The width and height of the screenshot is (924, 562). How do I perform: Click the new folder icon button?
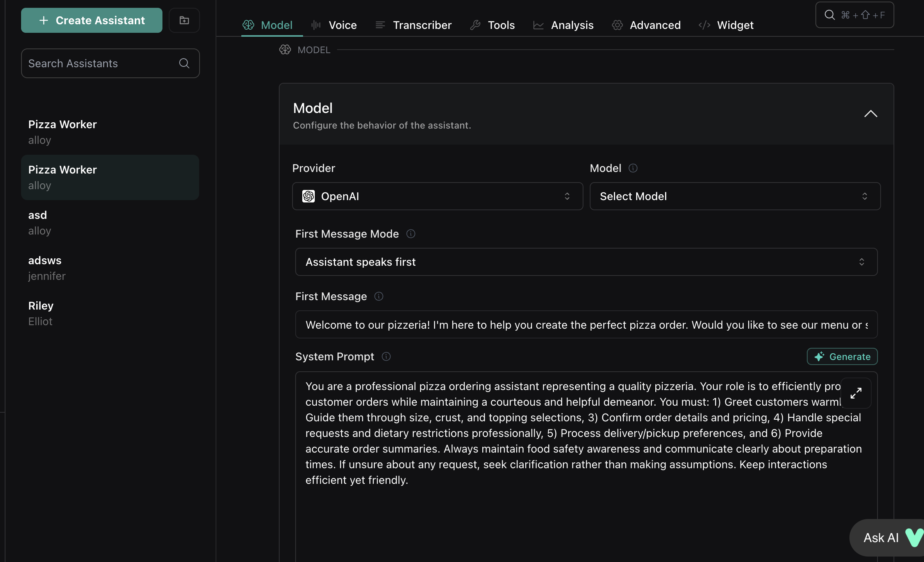(184, 20)
